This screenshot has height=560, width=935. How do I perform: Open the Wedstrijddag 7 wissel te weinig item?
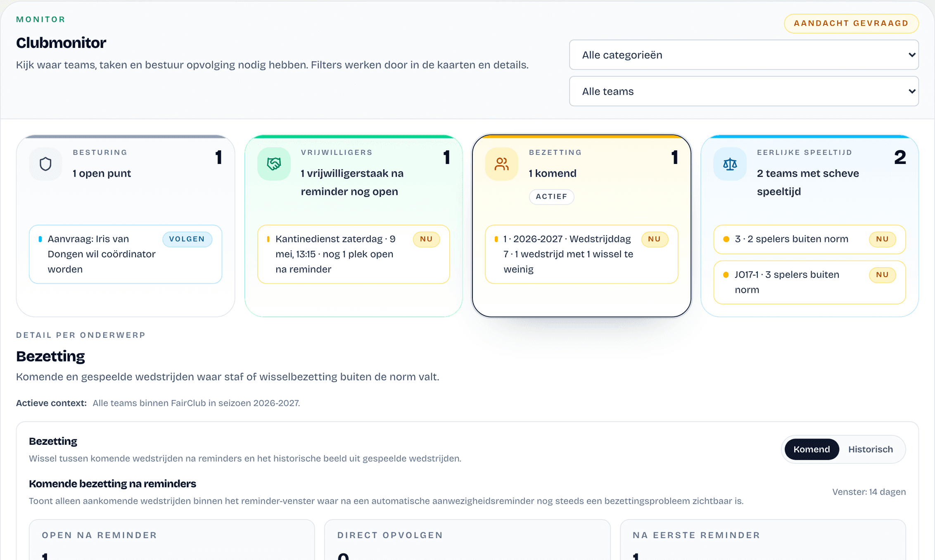coord(581,254)
